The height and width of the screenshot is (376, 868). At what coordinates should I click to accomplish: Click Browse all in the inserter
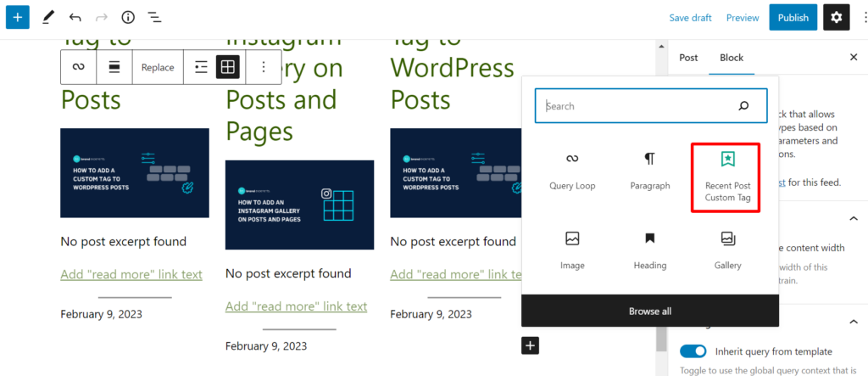coord(650,311)
